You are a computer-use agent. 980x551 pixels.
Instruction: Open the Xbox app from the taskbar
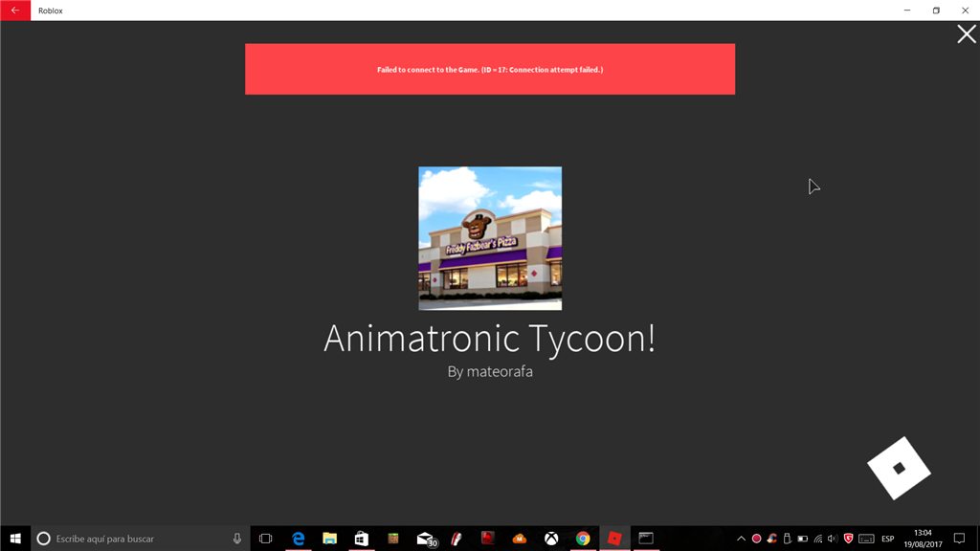coord(551,539)
